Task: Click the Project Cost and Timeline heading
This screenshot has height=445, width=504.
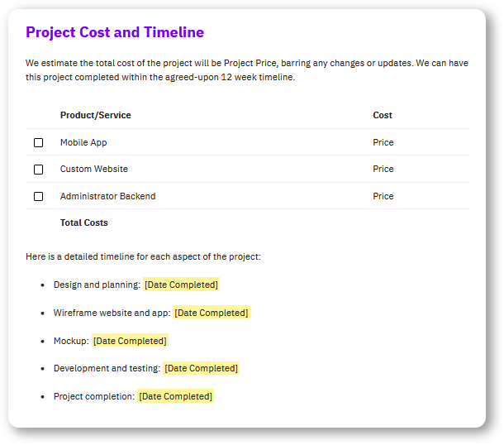Action: (x=115, y=32)
